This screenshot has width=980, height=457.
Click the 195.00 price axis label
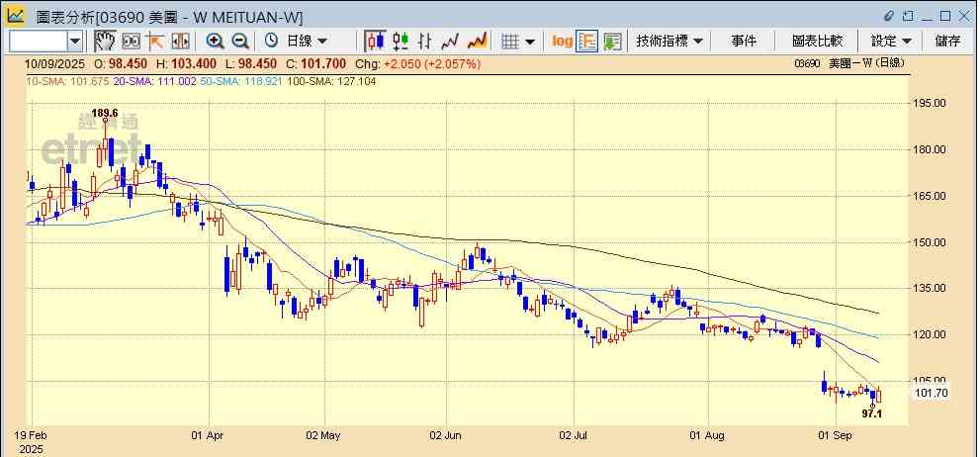930,103
